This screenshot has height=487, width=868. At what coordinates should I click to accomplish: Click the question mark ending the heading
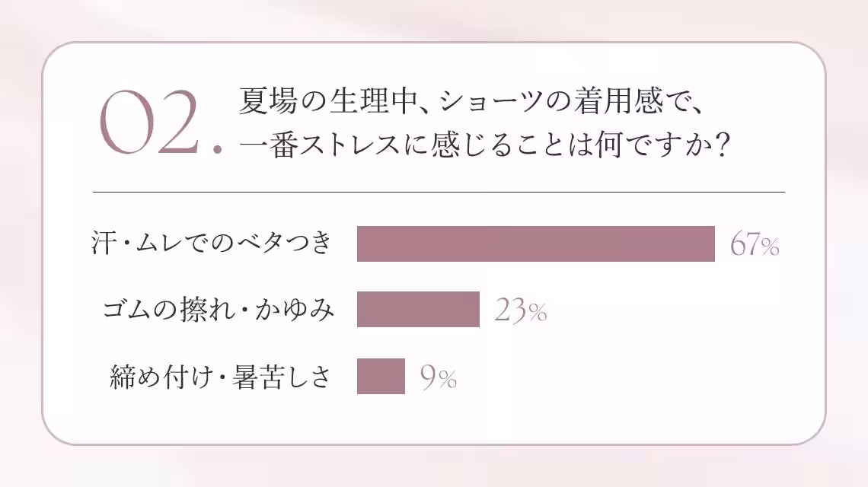720,146
